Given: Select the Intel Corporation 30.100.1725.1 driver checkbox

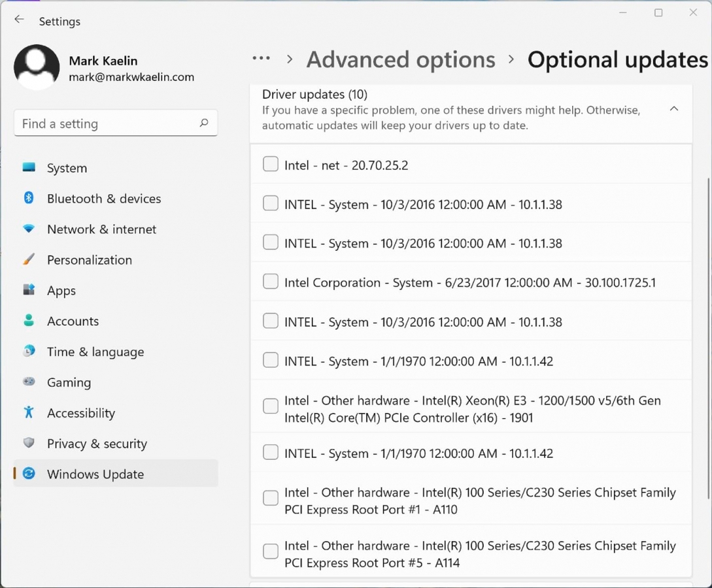Looking at the screenshot, I should click(270, 282).
